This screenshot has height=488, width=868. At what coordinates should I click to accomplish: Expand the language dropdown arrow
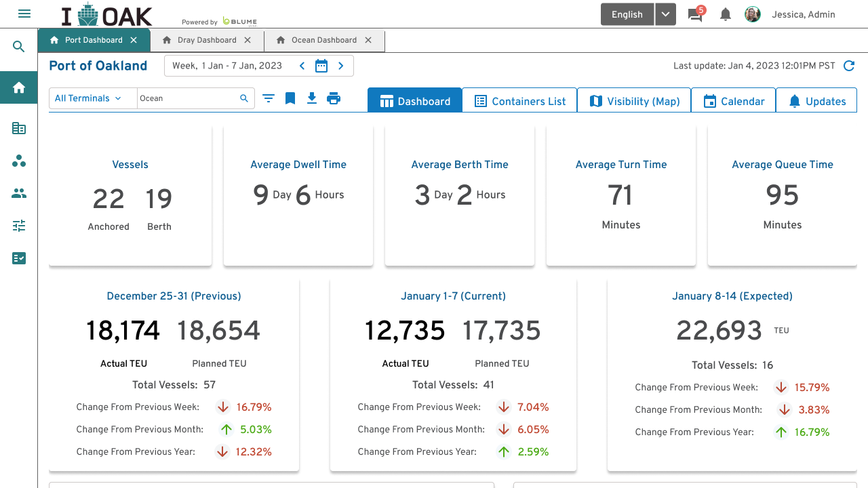point(666,14)
